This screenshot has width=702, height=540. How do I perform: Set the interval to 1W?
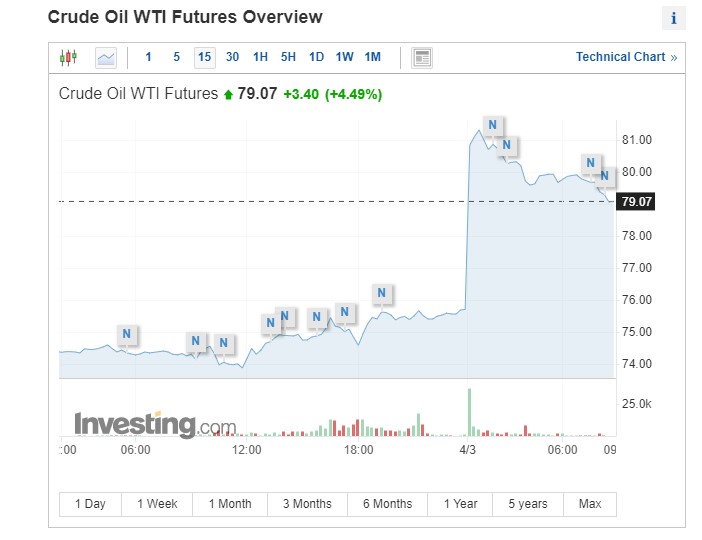tap(344, 57)
